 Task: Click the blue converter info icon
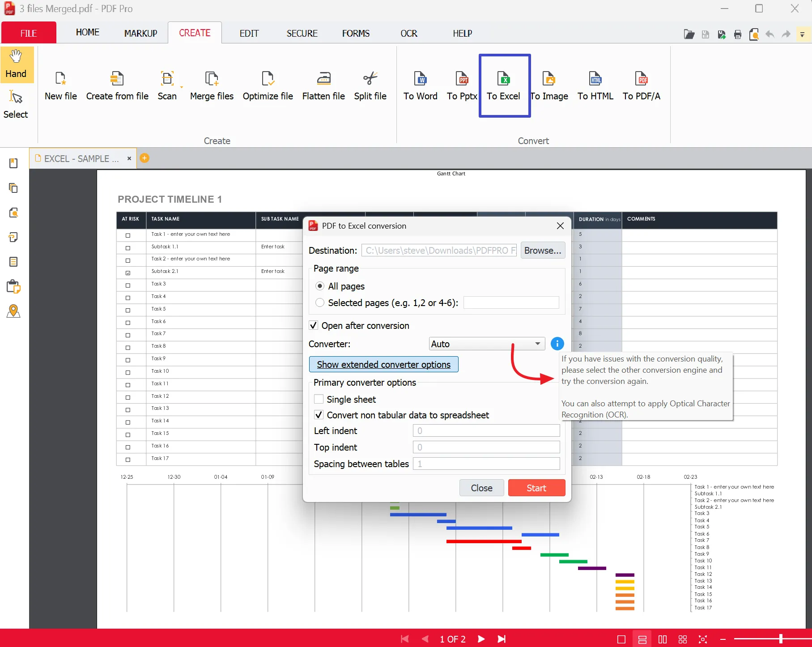point(557,344)
